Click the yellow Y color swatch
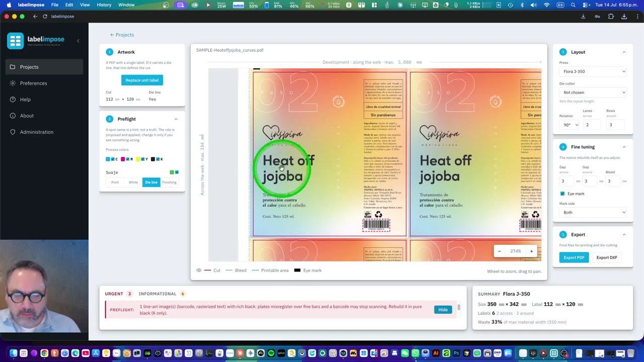 coord(138,159)
